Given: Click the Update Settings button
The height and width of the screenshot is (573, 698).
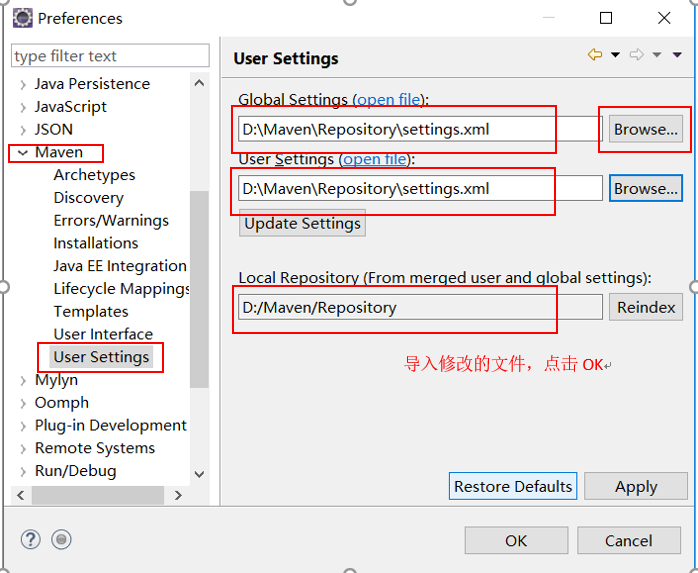Looking at the screenshot, I should pos(302,224).
